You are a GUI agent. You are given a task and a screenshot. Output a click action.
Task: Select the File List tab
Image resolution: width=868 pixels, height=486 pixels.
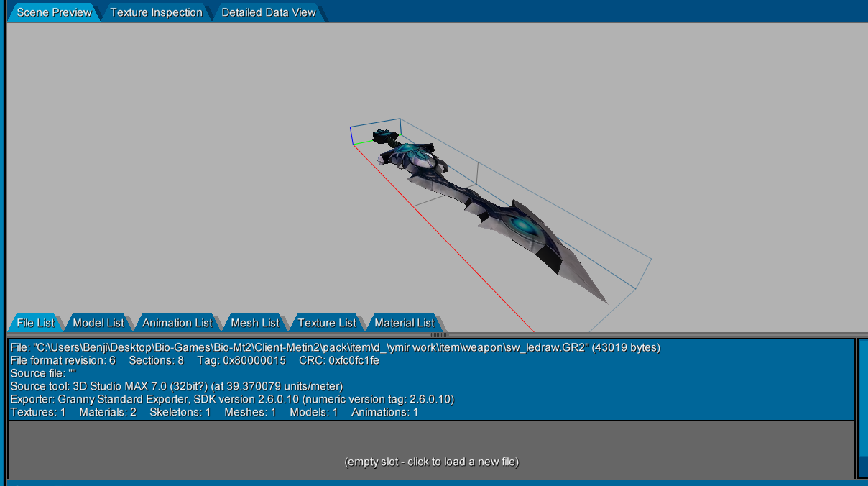click(35, 323)
